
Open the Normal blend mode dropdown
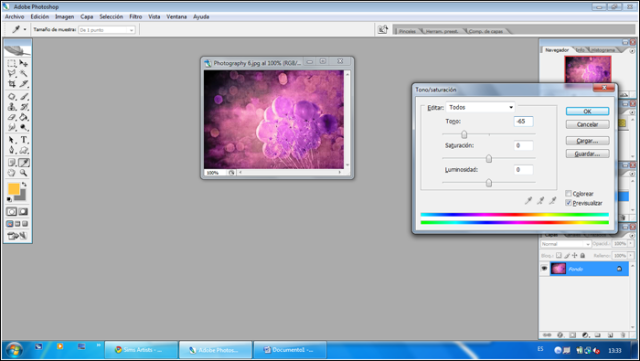tap(566, 244)
